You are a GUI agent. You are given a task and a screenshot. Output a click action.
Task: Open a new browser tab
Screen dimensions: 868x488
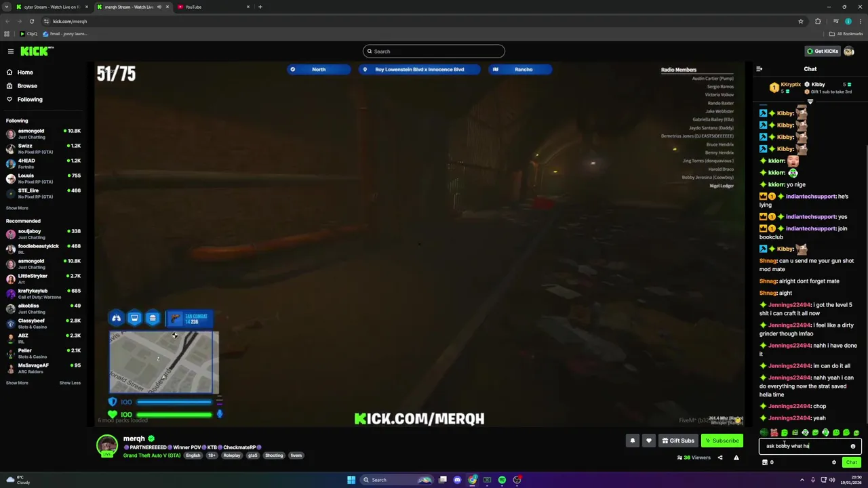260,7
